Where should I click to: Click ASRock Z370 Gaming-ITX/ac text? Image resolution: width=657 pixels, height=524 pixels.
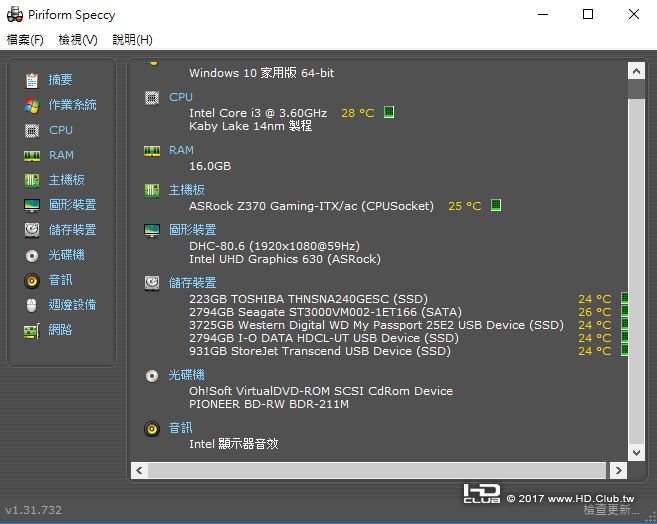pyautogui.click(x=311, y=206)
